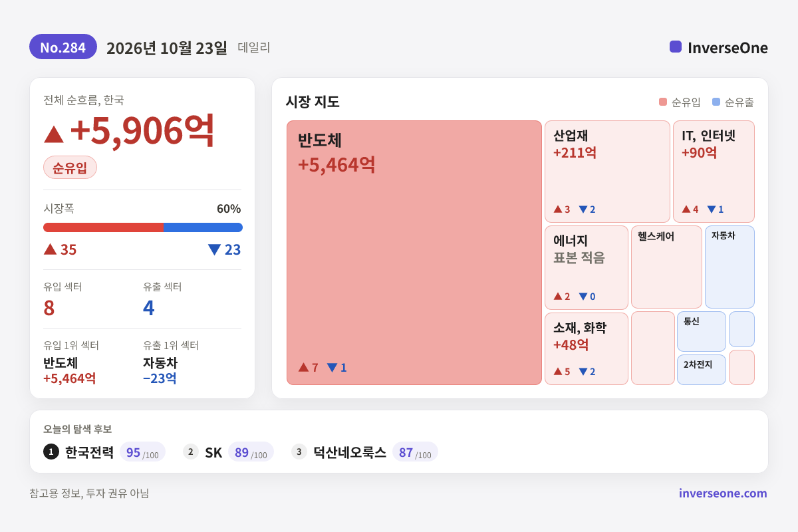The image size is (798, 532).
Task: Click the down-triangle in the 에너지 tile
Action: point(583,296)
